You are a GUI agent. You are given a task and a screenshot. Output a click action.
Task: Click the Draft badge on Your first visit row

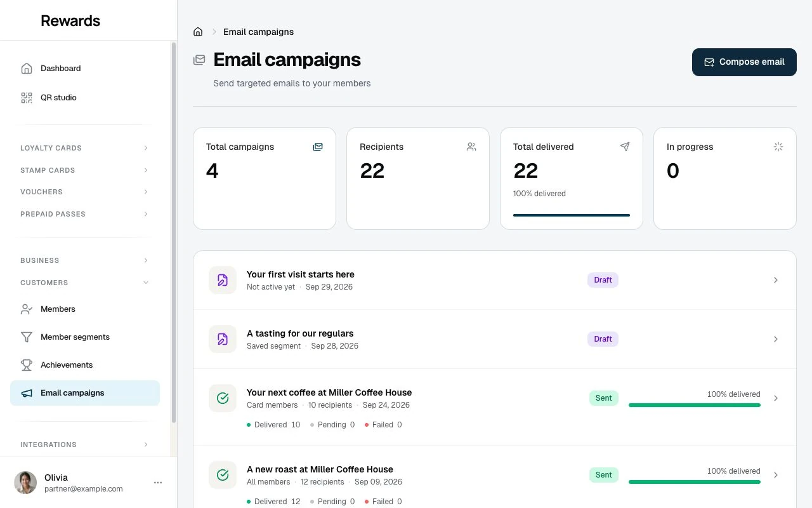(x=603, y=280)
